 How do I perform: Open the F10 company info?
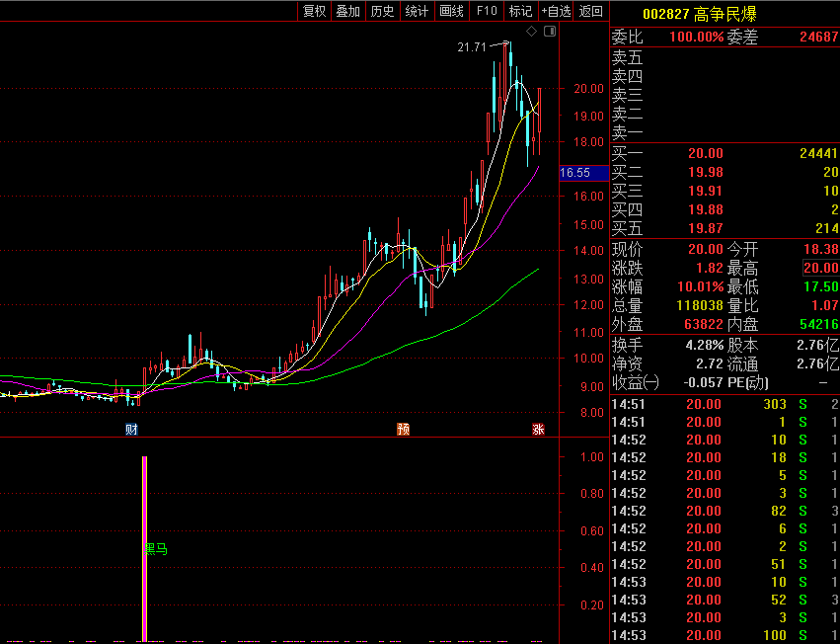[x=487, y=11]
